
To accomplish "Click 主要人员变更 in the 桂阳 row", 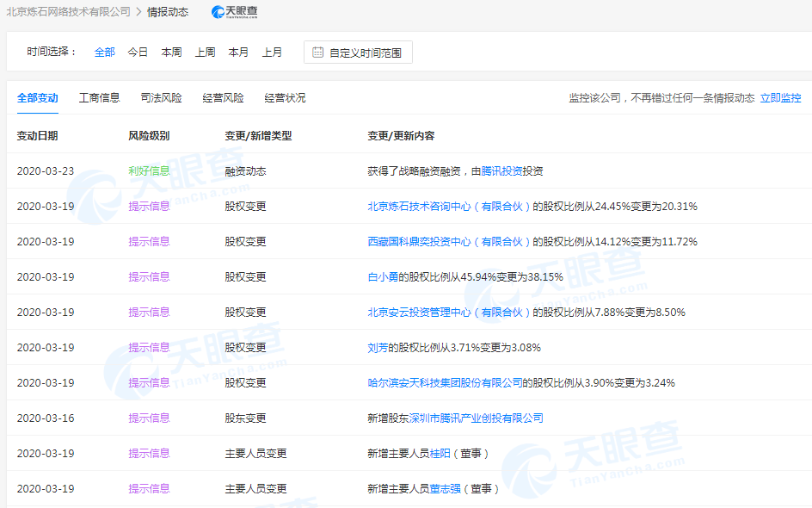I will (x=255, y=453).
